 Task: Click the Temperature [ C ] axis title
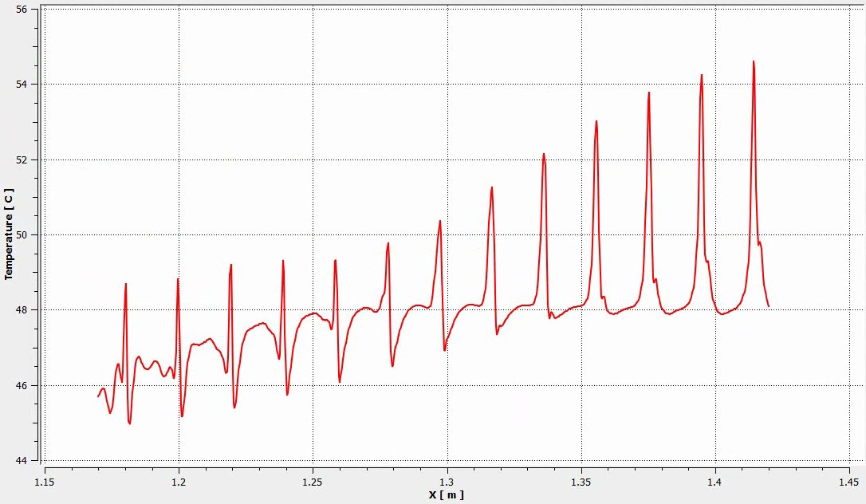pyautogui.click(x=9, y=234)
